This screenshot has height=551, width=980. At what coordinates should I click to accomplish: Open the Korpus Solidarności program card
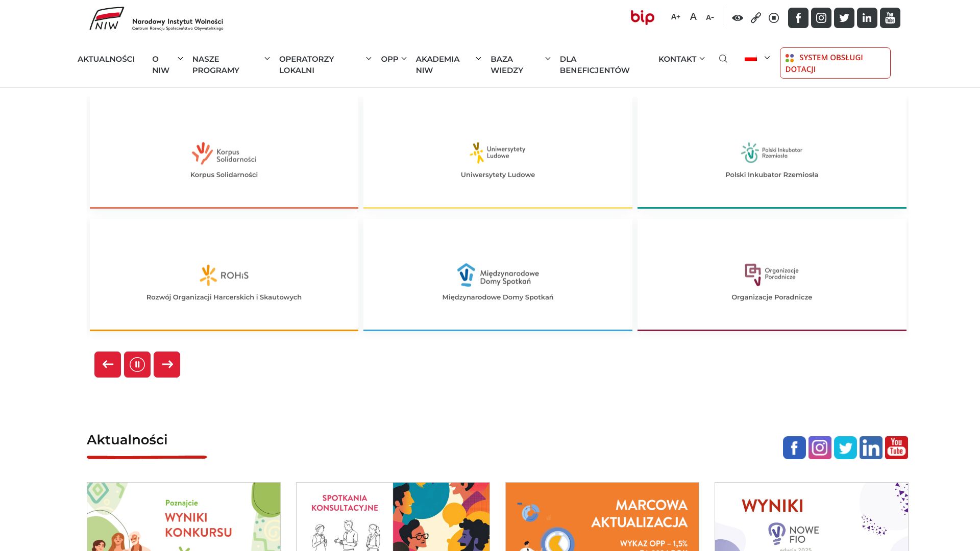pos(224,152)
